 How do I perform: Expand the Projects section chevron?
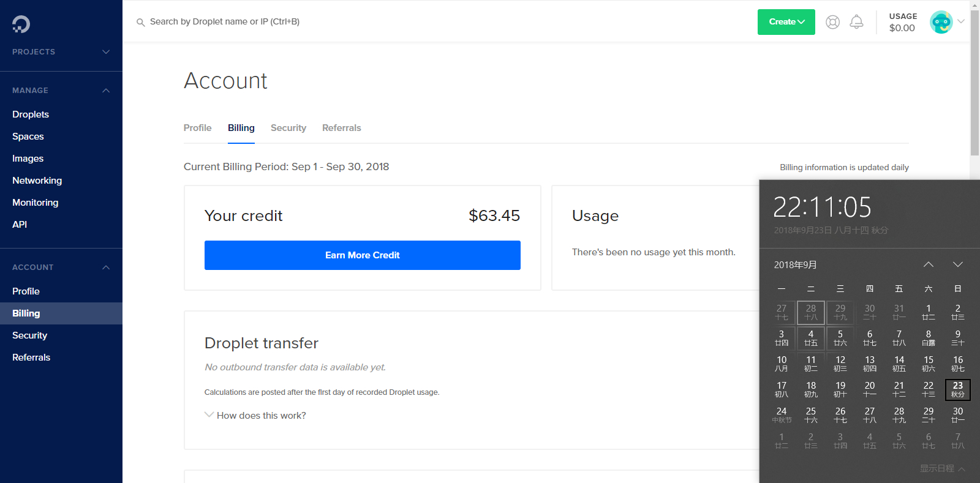click(x=106, y=52)
